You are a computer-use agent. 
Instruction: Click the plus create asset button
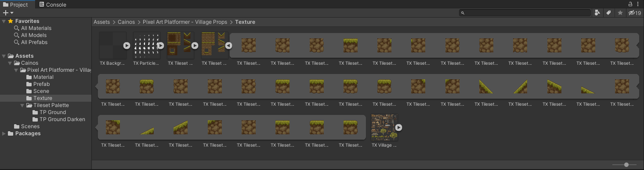tap(8, 13)
